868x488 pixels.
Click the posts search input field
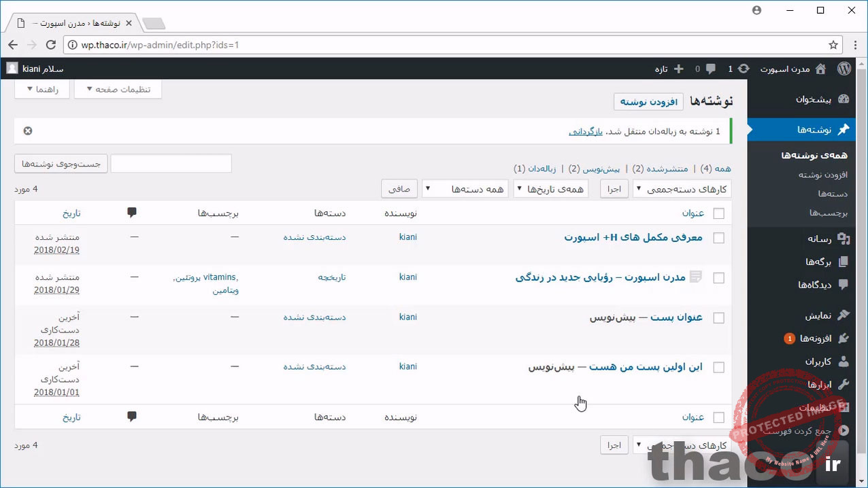coord(171,164)
